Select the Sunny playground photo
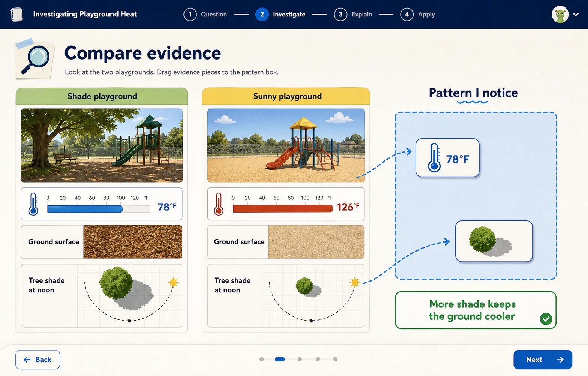The width and height of the screenshot is (588, 376). coord(286,145)
